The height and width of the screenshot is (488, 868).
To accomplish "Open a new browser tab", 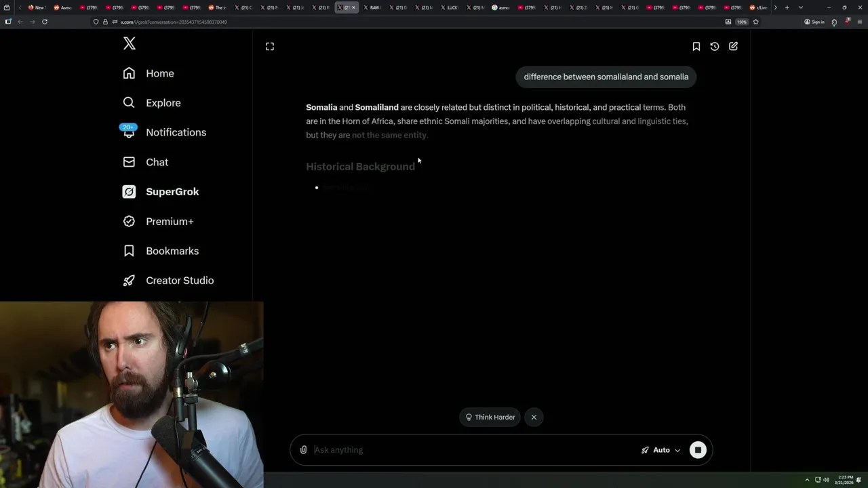I will tap(787, 7).
